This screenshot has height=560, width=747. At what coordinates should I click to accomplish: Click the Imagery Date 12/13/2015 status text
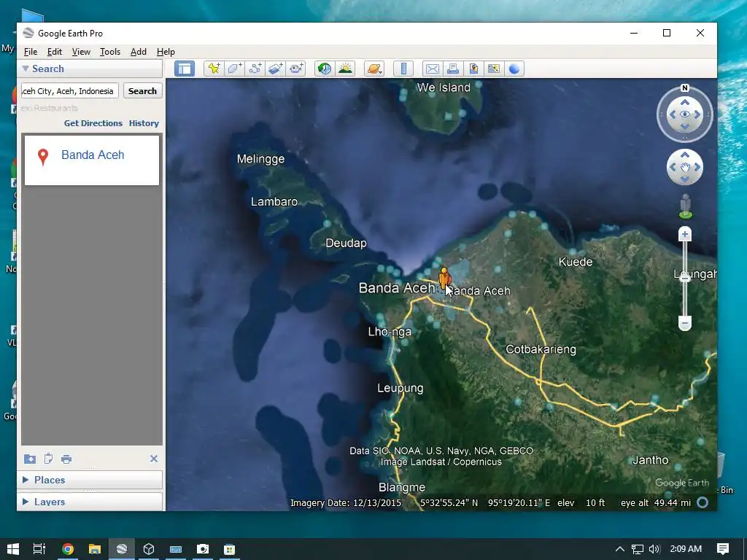click(x=345, y=503)
